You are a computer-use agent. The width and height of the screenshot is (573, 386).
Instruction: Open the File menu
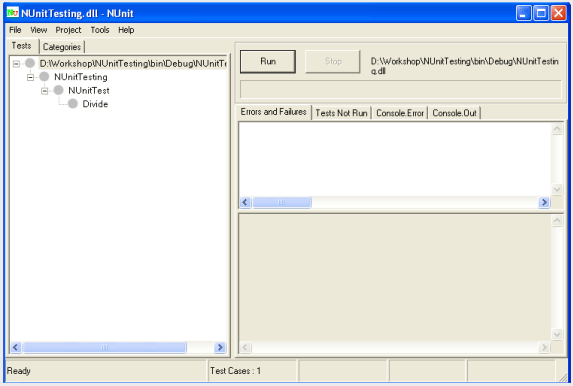[15, 30]
